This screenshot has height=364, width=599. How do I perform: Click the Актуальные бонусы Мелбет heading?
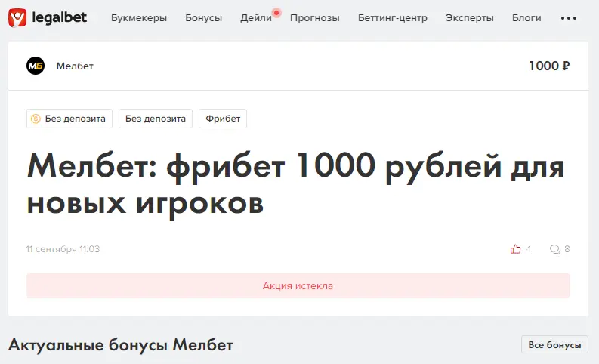[121, 345]
